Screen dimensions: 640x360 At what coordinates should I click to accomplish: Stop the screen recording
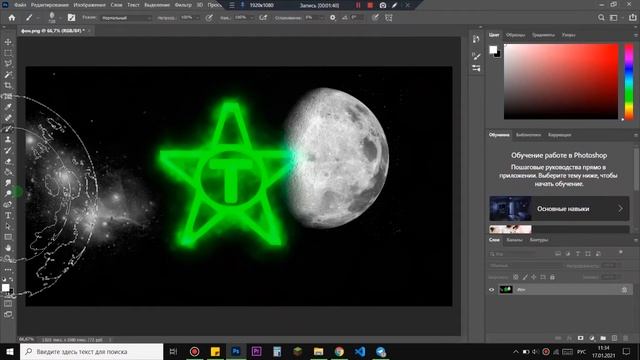tap(370, 5)
